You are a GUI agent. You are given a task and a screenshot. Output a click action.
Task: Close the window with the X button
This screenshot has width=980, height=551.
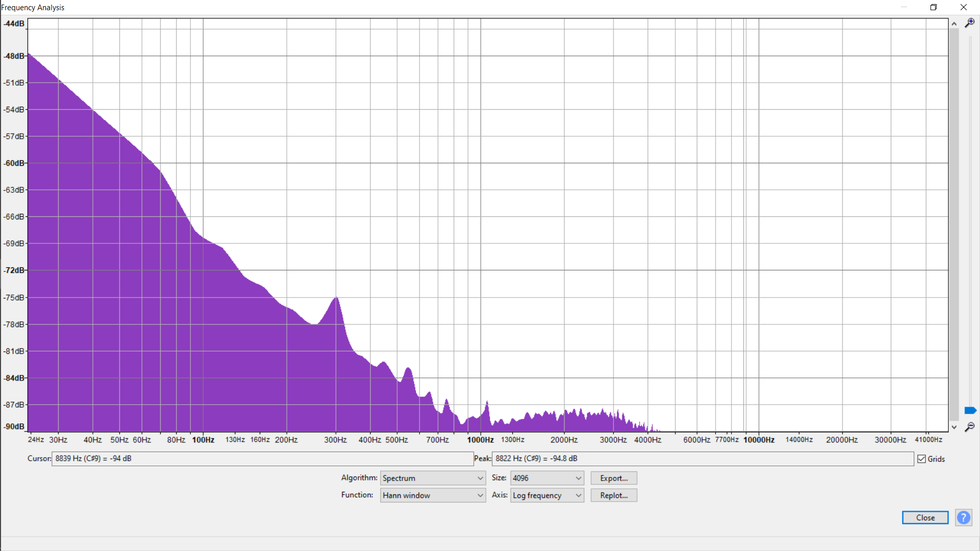(x=964, y=7)
